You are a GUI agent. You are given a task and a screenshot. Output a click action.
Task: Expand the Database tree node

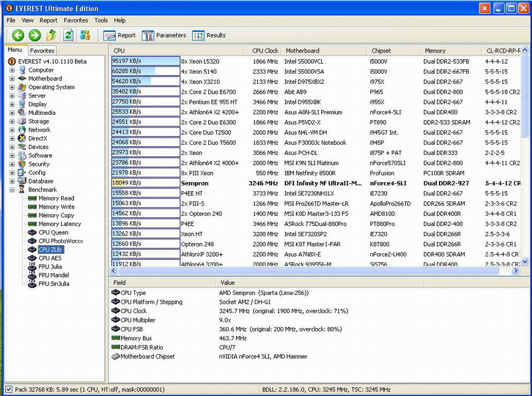tap(12, 181)
